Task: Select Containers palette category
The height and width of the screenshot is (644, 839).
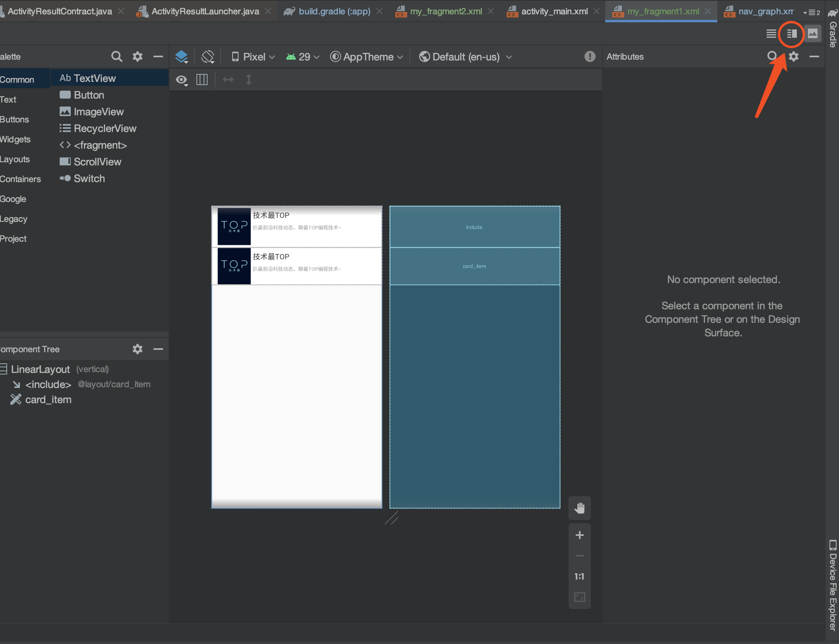Action: [25, 179]
